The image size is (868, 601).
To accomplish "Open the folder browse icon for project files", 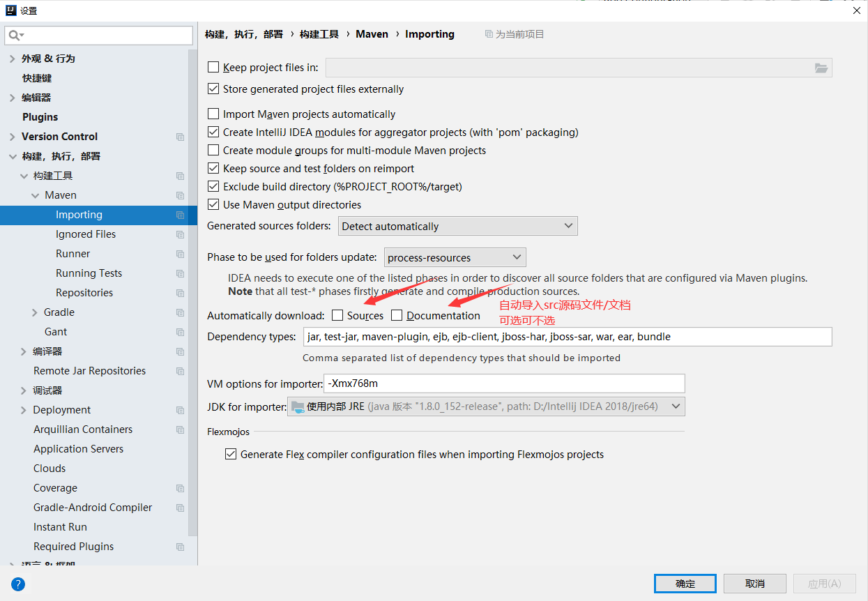I will (821, 68).
